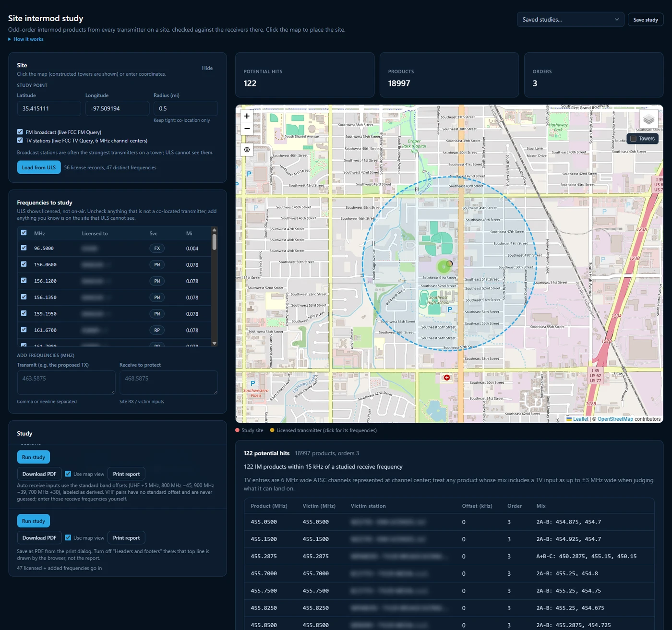672x630 pixels.
Task: Click the RP badge in the 161.6700 row
Action: click(157, 330)
